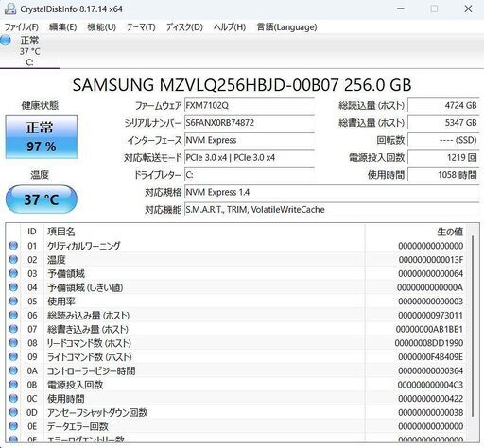Click raw value 0000000000064 for 予備領域
This screenshot has height=448, width=484.
(431, 273)
